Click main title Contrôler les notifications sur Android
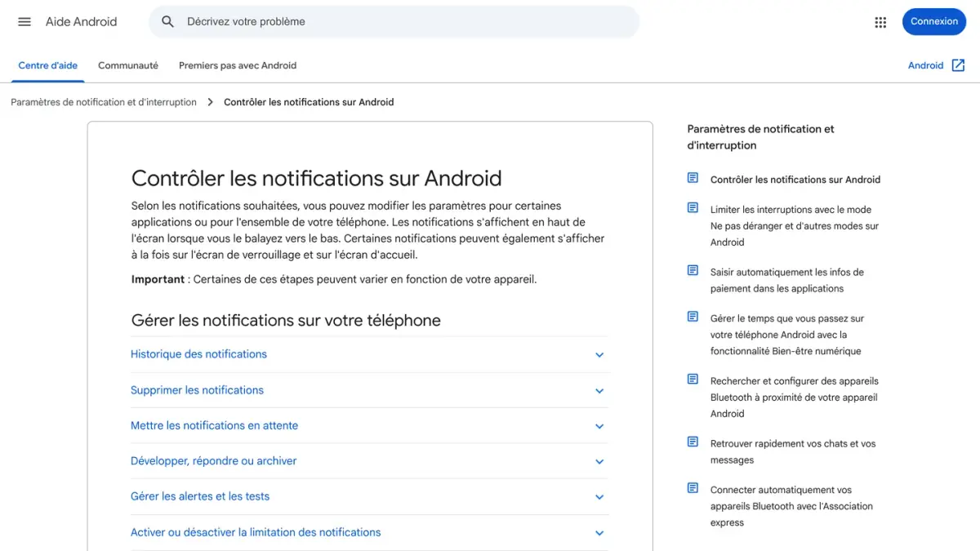Image resolution: width=980 pixels, height=551 pixels. tap(317, 178)
